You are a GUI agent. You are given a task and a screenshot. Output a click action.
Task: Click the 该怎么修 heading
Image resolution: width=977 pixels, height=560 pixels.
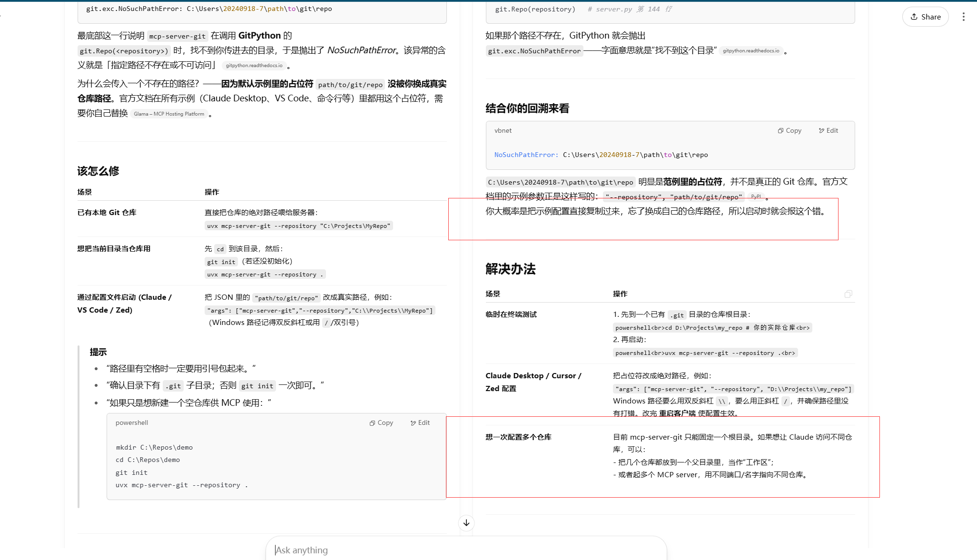pos(99,171)
